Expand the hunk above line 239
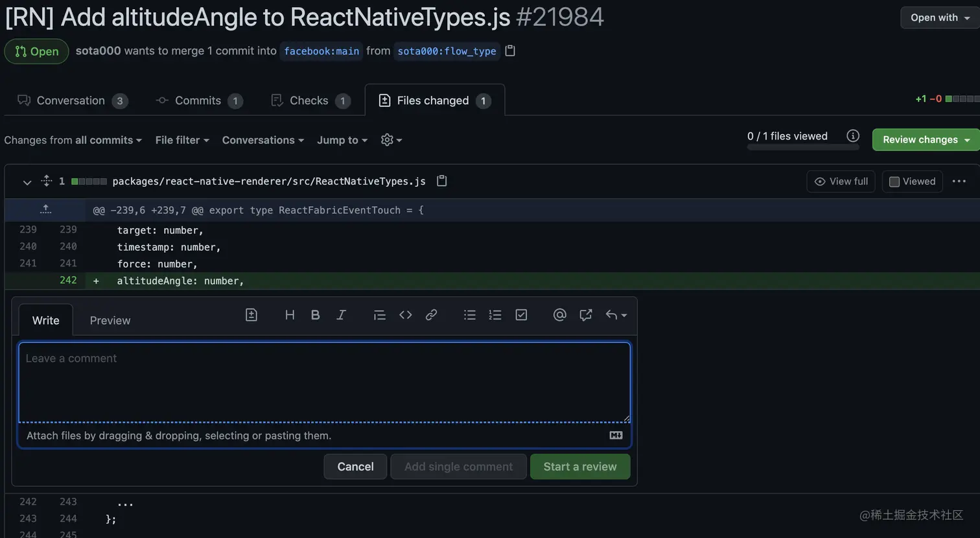The width and height of the screenshot is (980, 538). coord(45,210)
